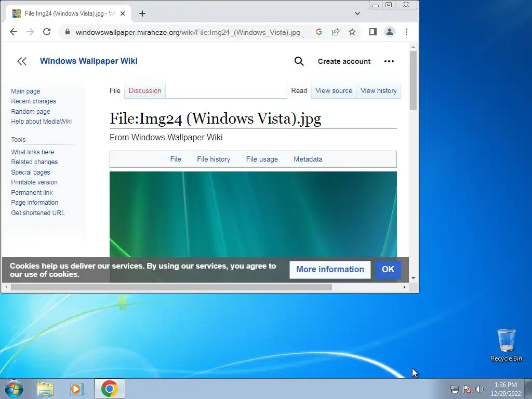Collapse the wiki sidebar with double chevron

click(22, 61)
